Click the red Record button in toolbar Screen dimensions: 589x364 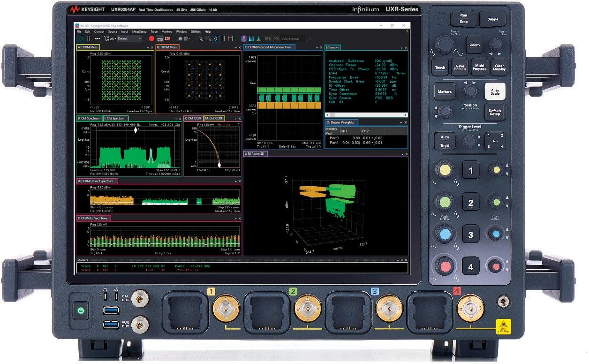pos(151,38)
